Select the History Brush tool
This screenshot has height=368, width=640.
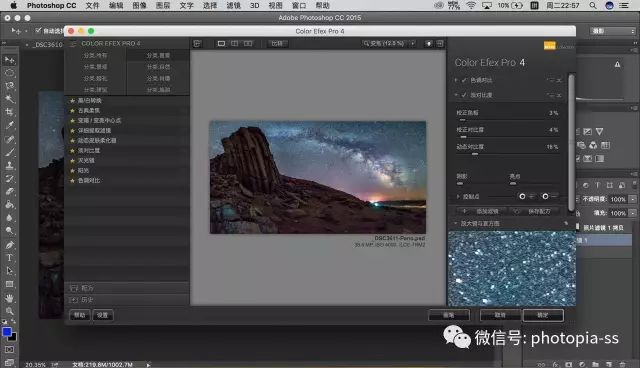[x=9, y=178]
